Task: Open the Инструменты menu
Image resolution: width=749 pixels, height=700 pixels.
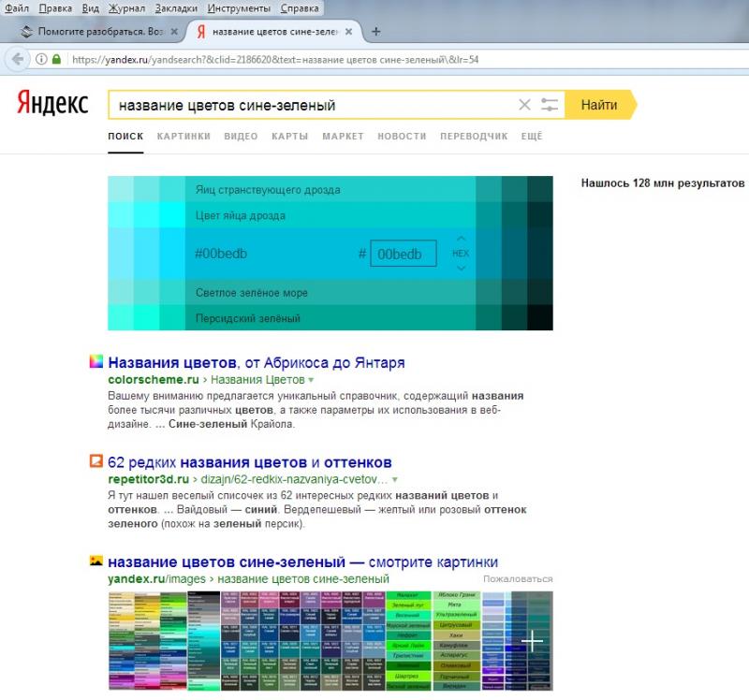Action: (x=239, y=8)
